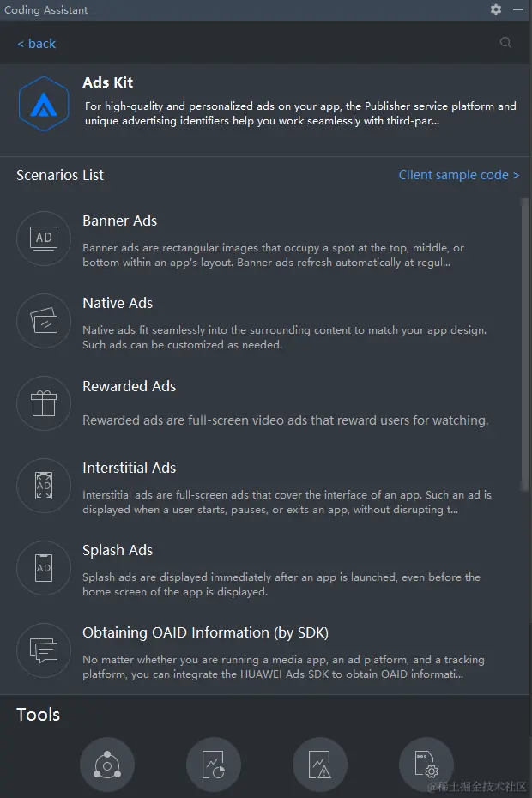Open the file with gear settings tool
This screenshot has height=798, width=532.
point(426,765)
